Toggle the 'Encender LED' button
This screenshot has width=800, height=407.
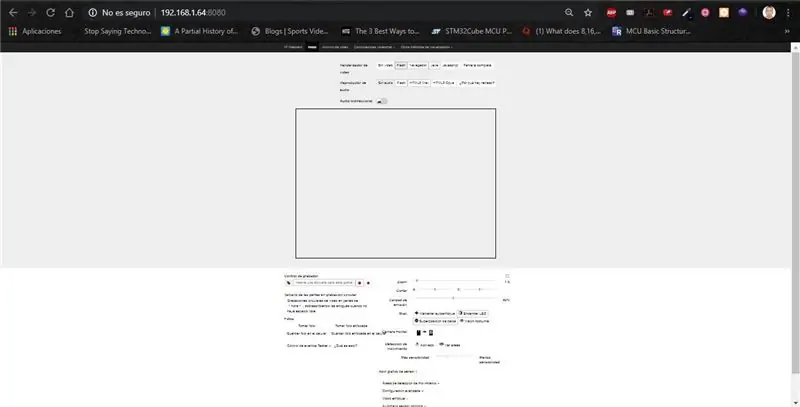pos(472,313)
